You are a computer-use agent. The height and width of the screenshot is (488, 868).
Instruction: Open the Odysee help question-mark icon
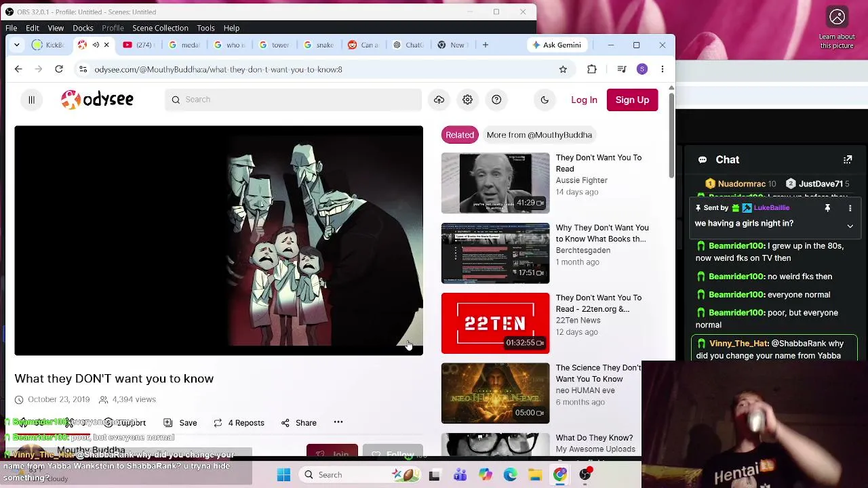(496, 100)
